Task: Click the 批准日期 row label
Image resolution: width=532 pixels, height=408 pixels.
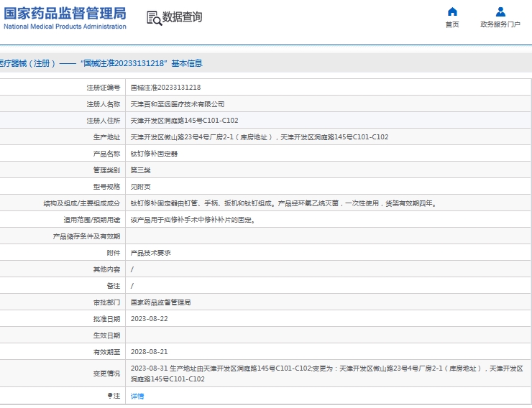Action: point(106,319)
